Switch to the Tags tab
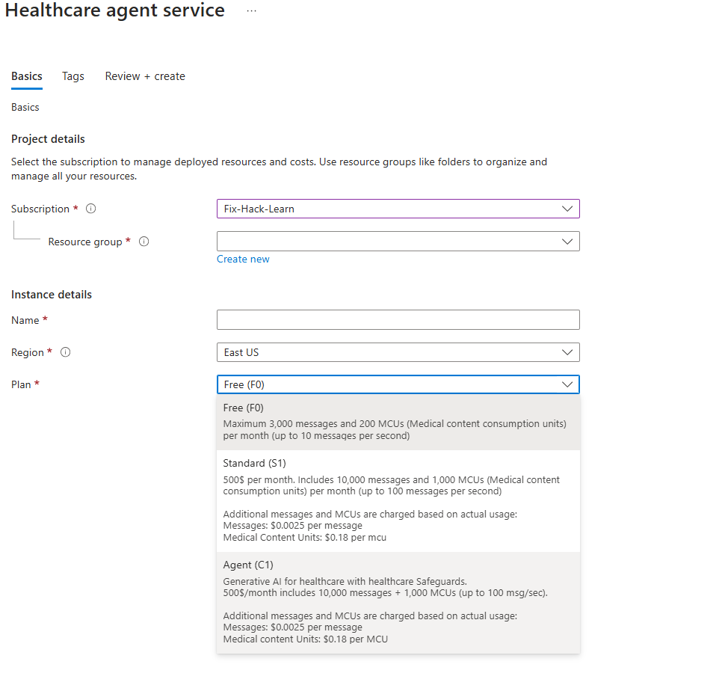The image size is (728, 700). click(73, 76)
